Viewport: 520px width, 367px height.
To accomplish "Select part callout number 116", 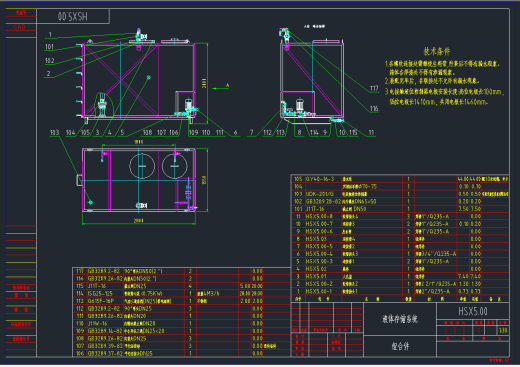I will tap(374, 109).
